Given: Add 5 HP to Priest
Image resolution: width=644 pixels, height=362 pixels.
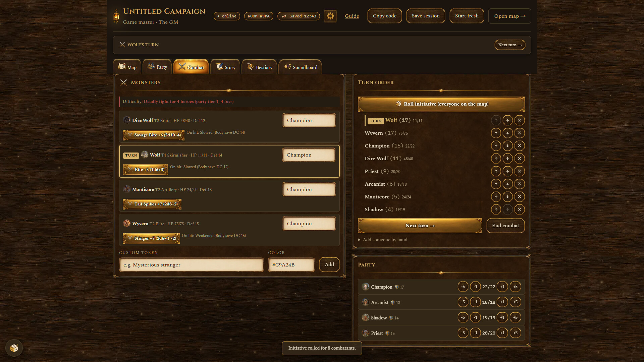Looking at the screenshot, I should point(515,333).
